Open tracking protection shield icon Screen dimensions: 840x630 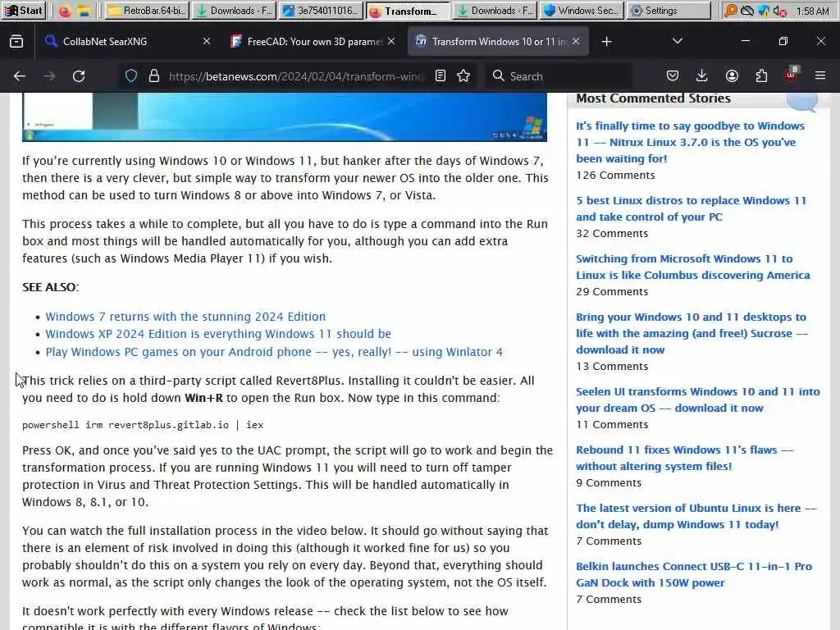[131, 76]
